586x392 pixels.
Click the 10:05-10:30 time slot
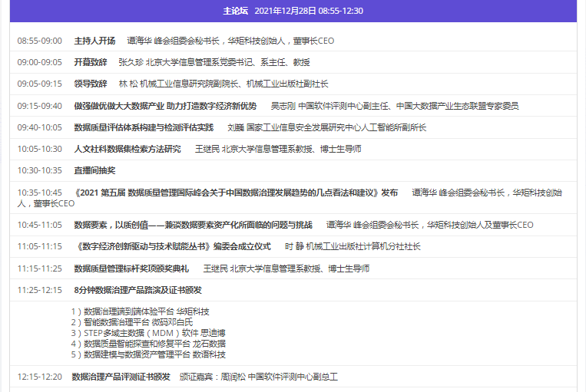tap(40, 149)
